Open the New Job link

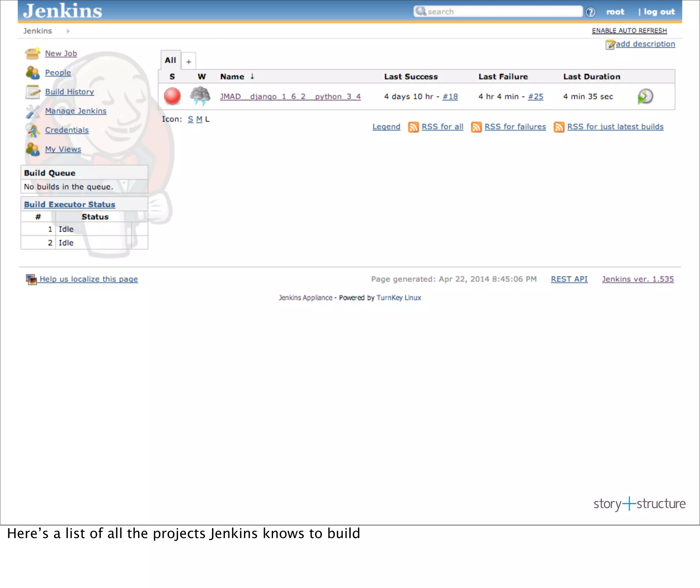(61, 53)
